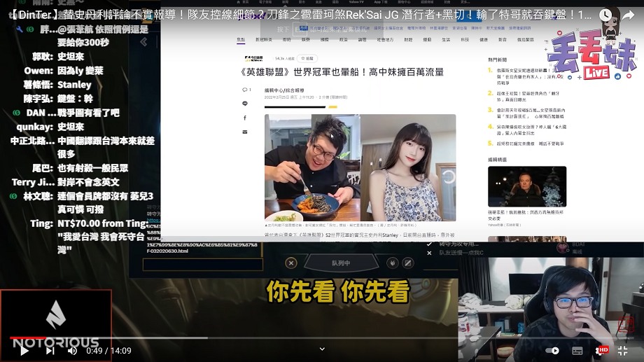The image size is (644, 362).
Task: Open the 焦點 news tab
Action: click(241, 40)
